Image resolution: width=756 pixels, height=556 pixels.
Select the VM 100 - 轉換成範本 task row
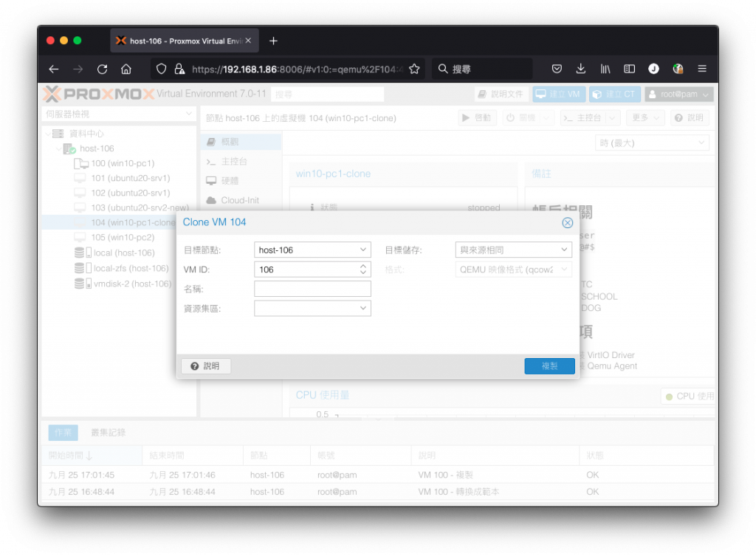[377, 492]
